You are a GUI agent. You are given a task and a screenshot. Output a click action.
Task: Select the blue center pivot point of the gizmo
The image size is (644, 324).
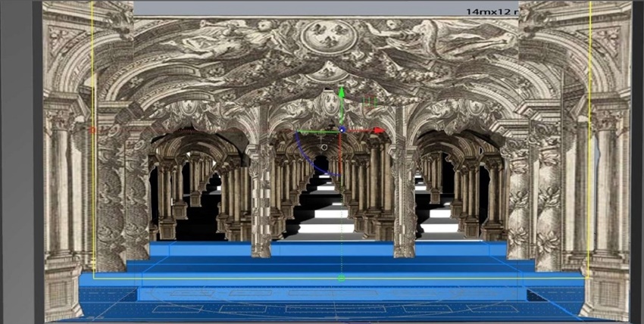(x=342, y=130)
